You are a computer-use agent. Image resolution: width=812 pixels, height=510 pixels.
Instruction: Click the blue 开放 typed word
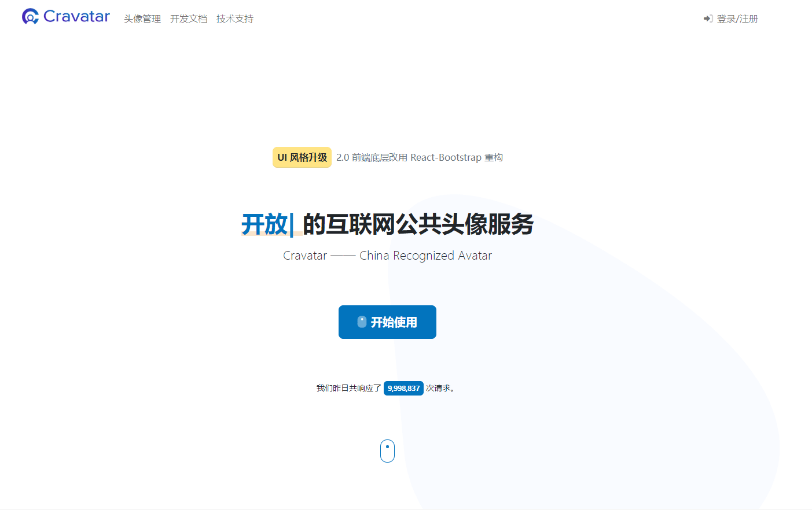[264, 224]
